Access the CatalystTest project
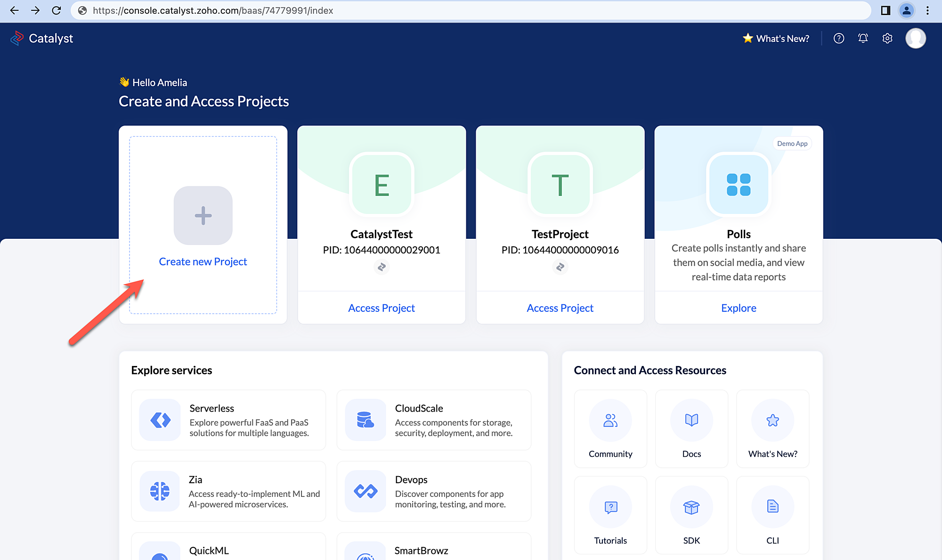The height and width of the screenshot is (560, 942). [x=382, y=308]
